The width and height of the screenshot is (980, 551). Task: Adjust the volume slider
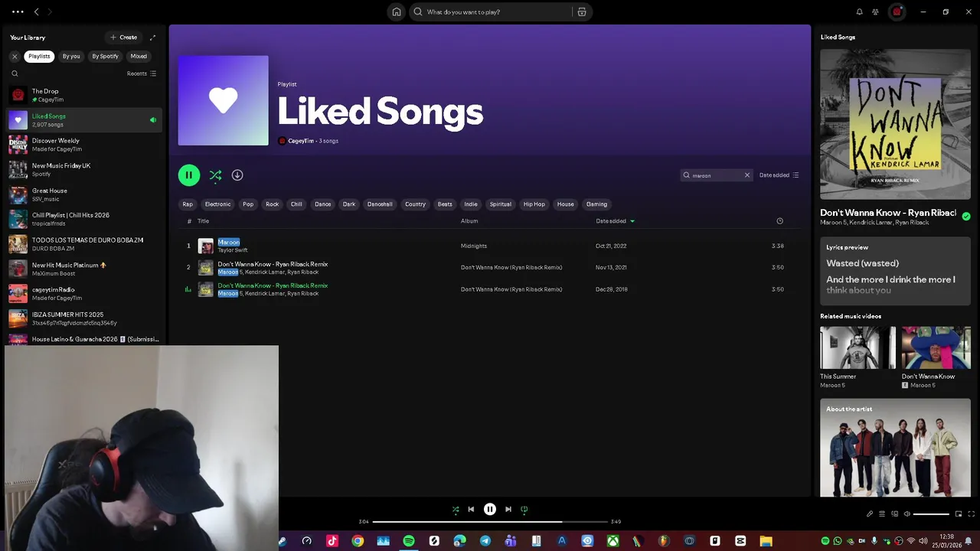tap(931, 514)
